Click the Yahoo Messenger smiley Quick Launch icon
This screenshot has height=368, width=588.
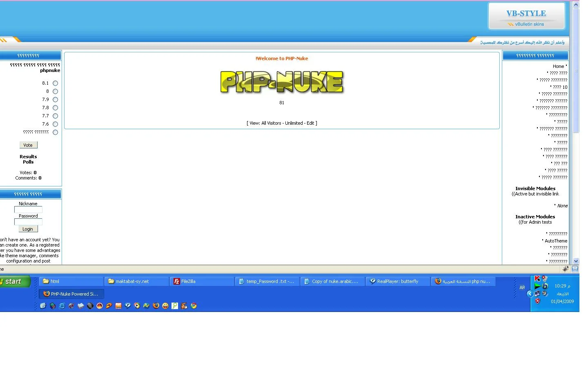coord(165,306)
